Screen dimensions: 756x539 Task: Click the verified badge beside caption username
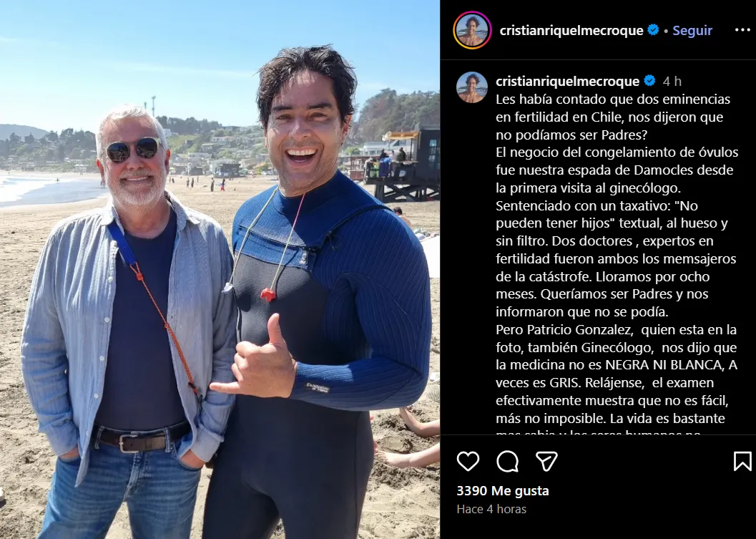[649, 81]
